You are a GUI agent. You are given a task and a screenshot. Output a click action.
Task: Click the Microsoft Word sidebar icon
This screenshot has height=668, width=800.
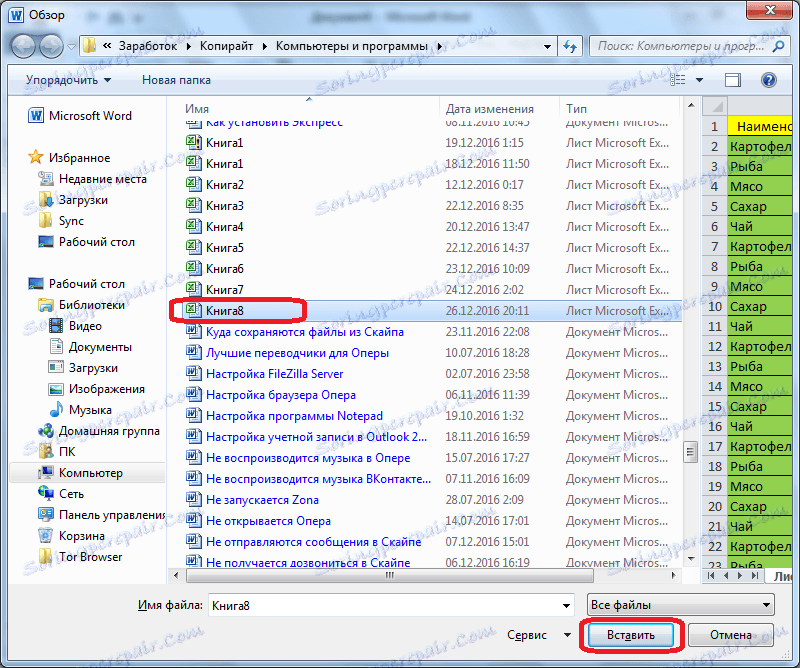pyautogui.click(x=36, y=116)
